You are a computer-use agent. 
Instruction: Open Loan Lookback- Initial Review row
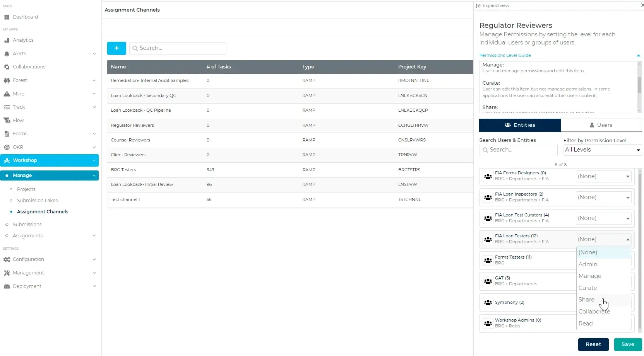tap(290, 185)
